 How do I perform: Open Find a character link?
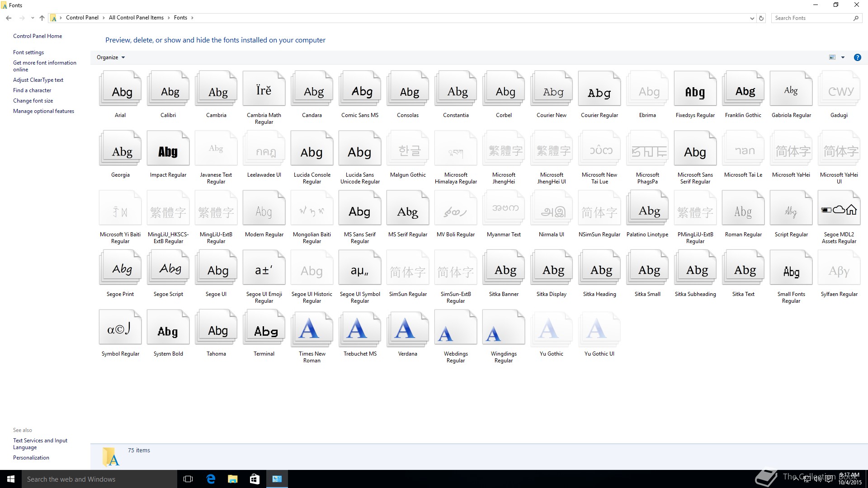pyautogui.click(x=32, y=90)
